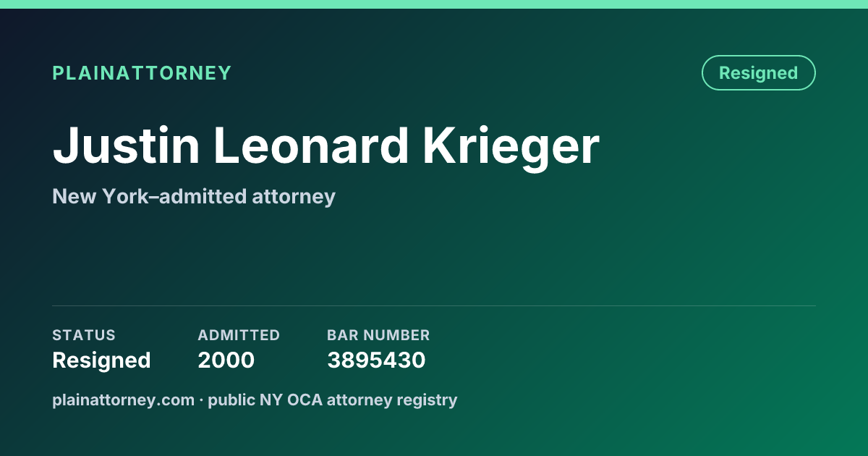Select the admission year 2000

226,360
